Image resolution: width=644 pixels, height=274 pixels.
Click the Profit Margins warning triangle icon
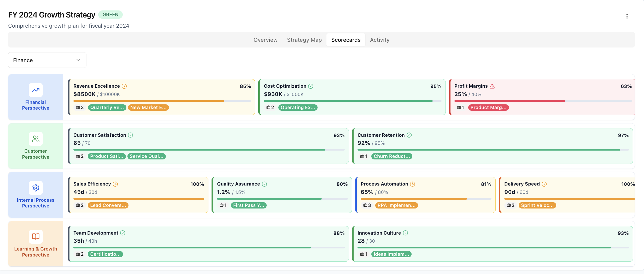(492, 86)
